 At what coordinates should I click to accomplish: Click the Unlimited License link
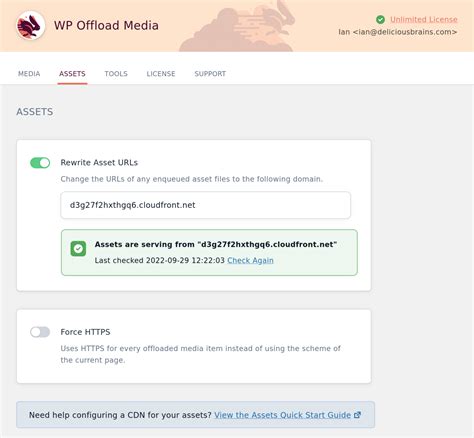coord(424,20)
